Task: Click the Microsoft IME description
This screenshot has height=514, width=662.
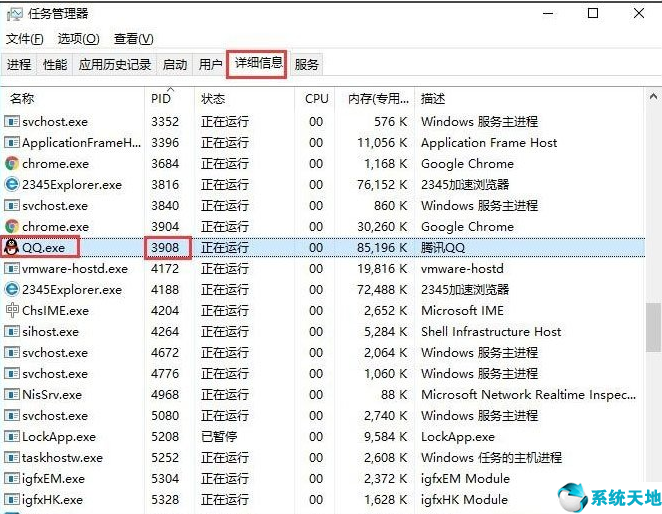Action: [462, 310]
